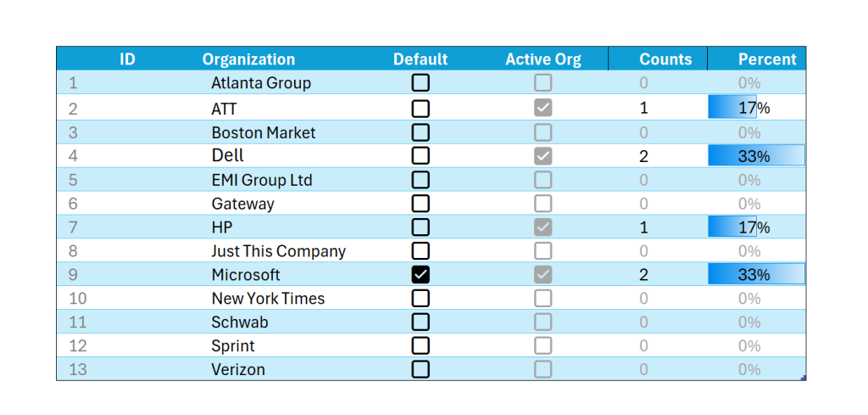868x415 pixels.
Task: Tick the Default checkbox for Sprint
Action: [x=420, y=345]
